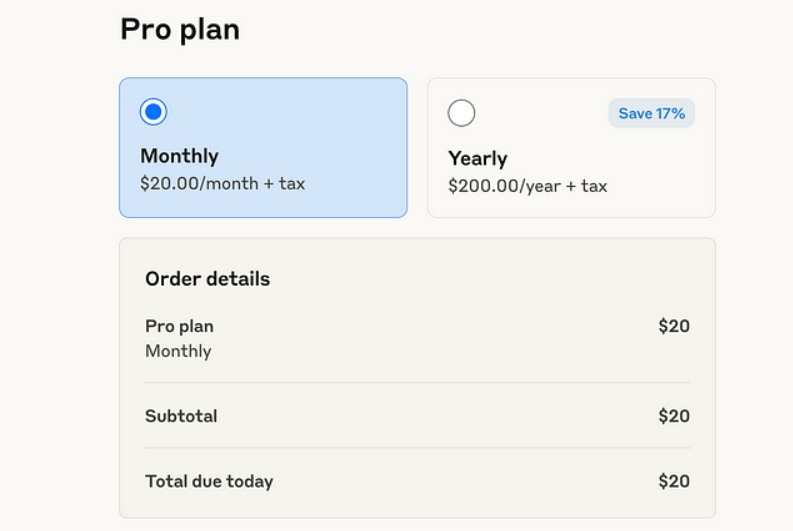This screenshot has width=793, height=531.
Task: Click the divider line above Subtotal
Action: coord(417,383)
